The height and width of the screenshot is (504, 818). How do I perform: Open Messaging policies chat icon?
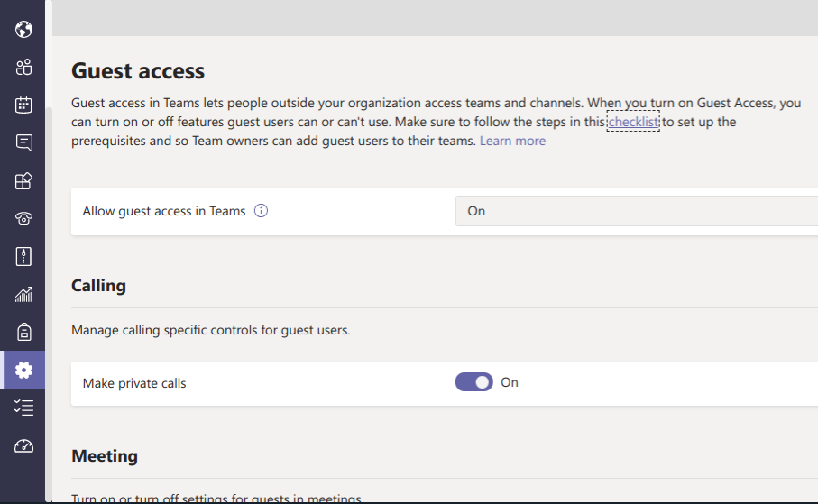tap(24, 142)
